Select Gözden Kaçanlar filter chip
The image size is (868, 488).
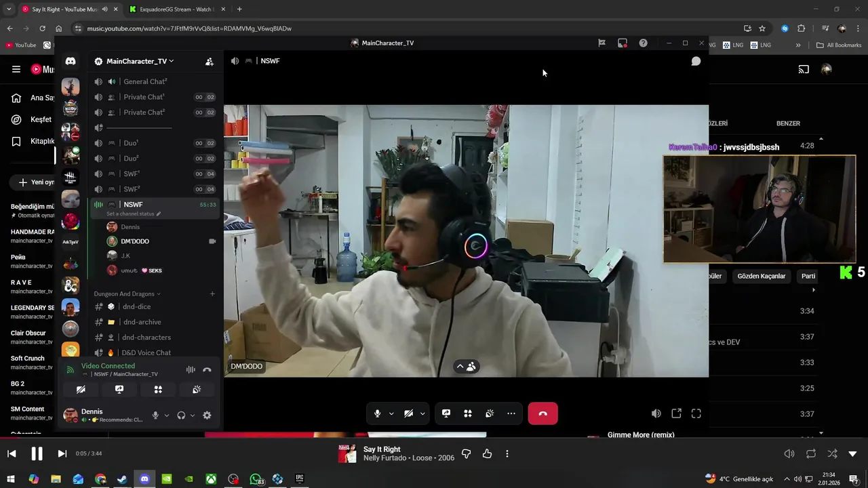[x=761, y=276]
